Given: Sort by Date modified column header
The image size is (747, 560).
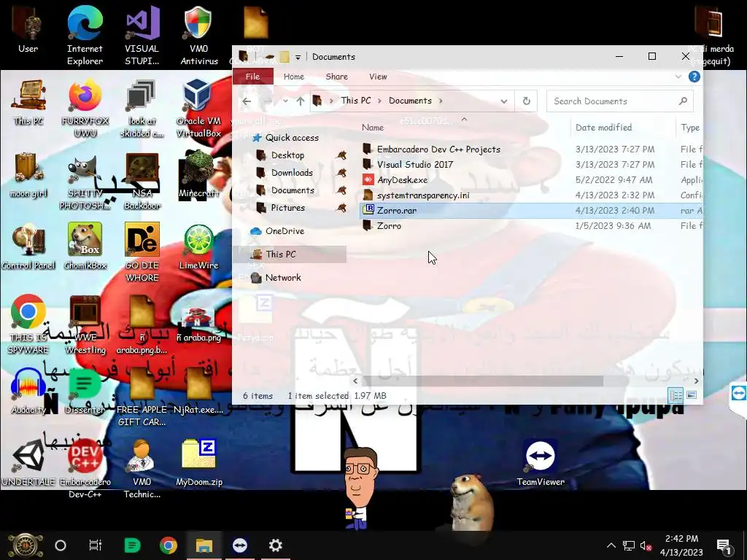Looking at the screenshot, I should (x=603, y=128).
